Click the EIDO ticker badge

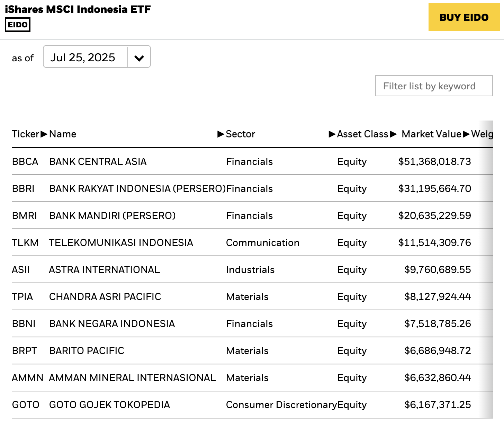[x=18, y=25]
